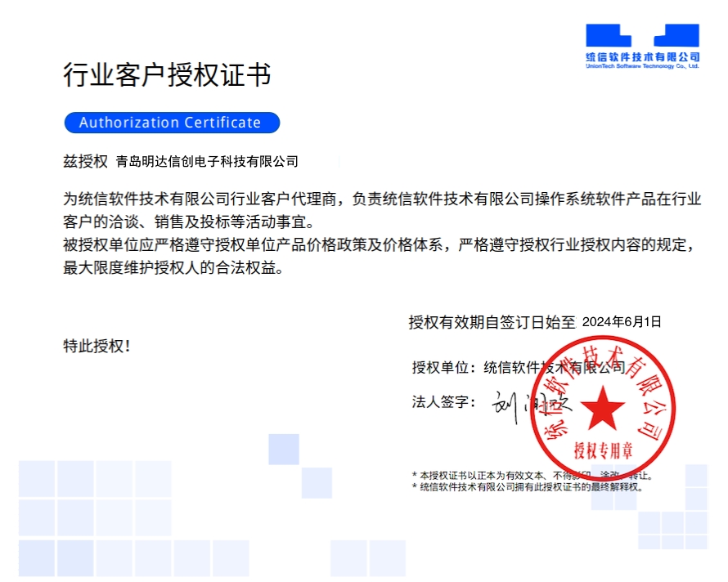
Task: Click the expiry date 2024年6月1日
Action: pos(622,321)
